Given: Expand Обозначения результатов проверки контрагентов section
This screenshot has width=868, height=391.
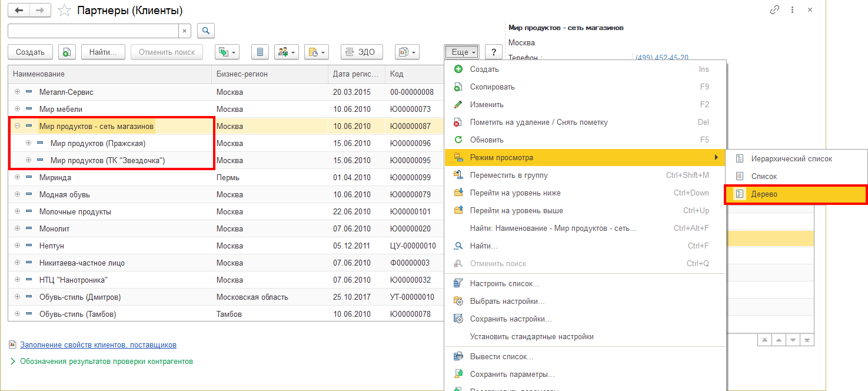Looking at the screenshot, I should [13, 362].
